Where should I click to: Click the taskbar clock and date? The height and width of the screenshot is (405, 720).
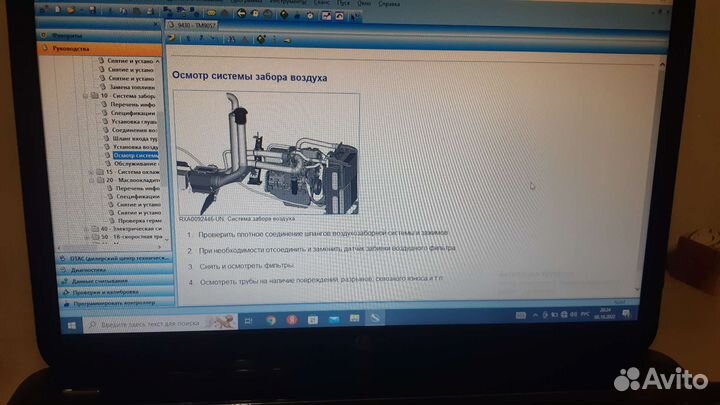tap(604, 314)
